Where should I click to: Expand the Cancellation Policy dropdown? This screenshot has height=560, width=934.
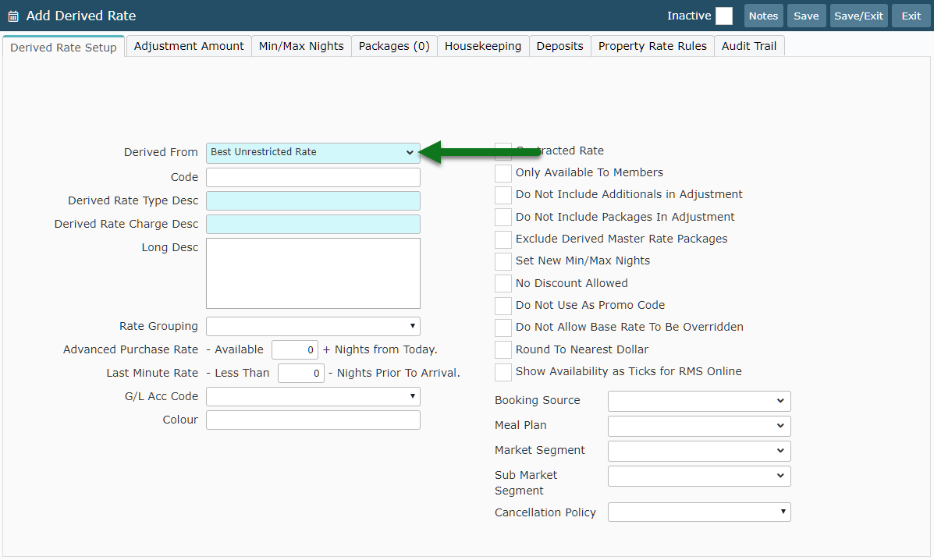pos(699,512)
